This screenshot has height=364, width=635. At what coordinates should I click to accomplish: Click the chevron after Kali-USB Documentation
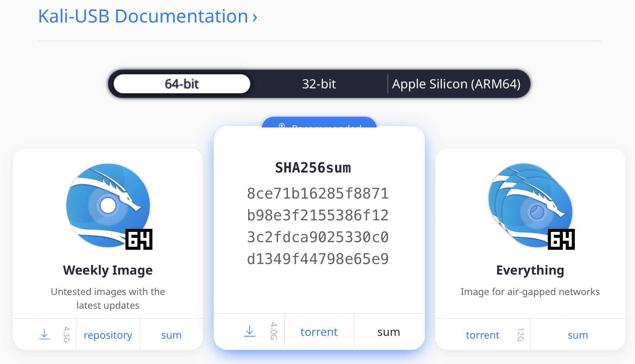(255, 17)
